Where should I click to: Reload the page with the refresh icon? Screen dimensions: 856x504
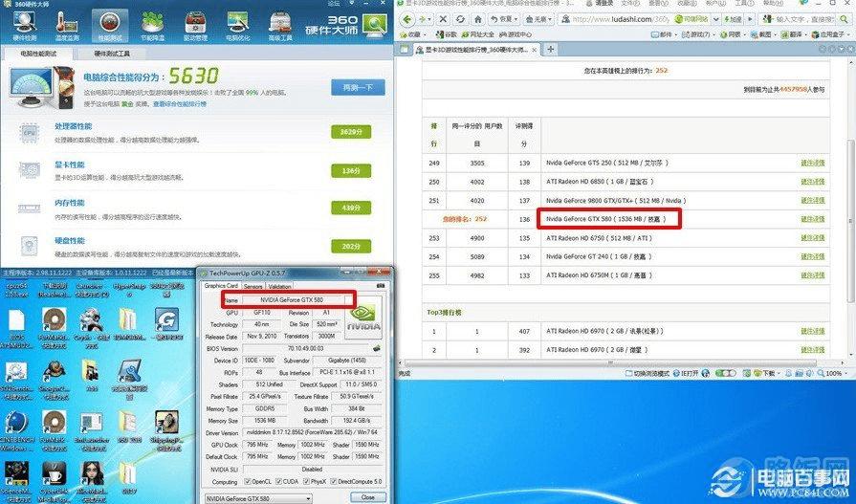[460, 19]
